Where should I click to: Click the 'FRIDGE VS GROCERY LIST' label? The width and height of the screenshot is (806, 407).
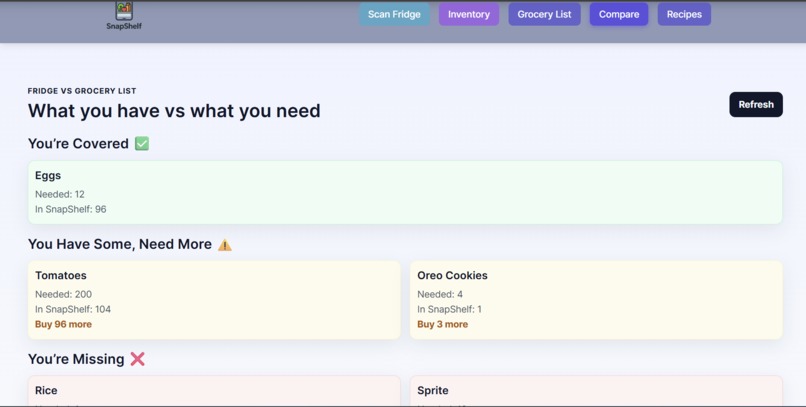point(82,91)
